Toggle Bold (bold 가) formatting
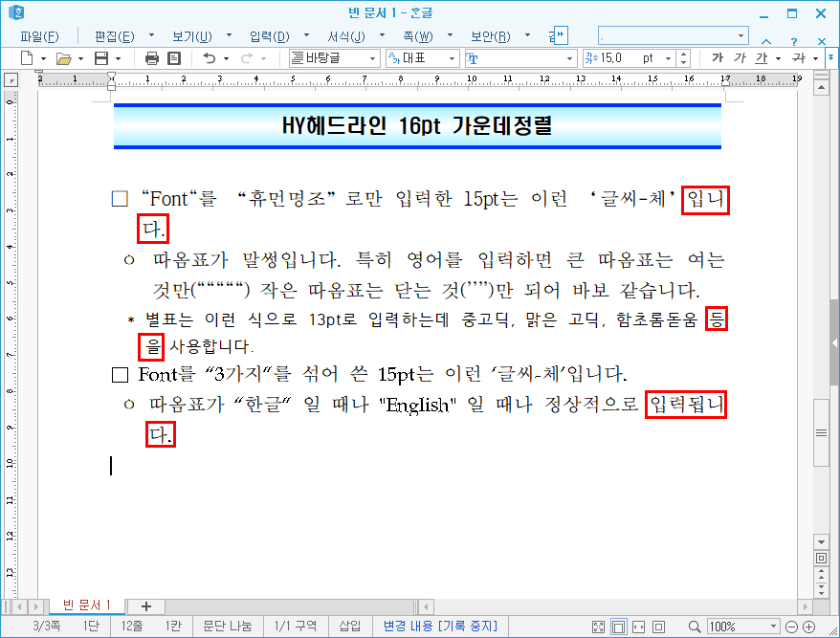The height and width of the screenshot is (638, 840). coord(718,57)
